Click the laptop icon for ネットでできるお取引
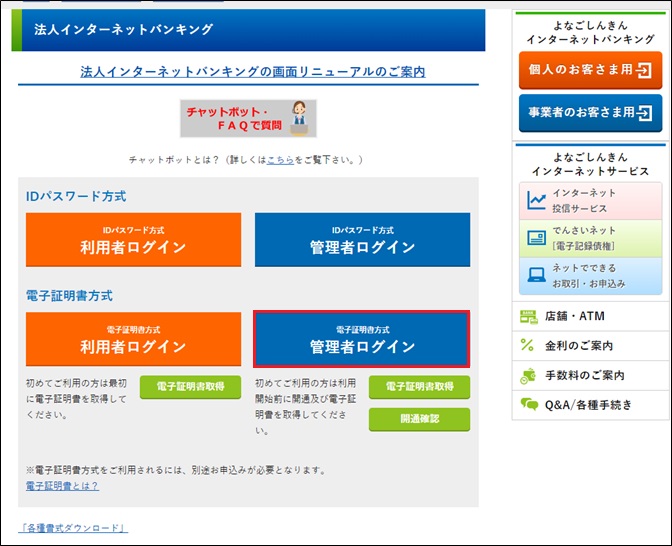 tap(536, 275)
